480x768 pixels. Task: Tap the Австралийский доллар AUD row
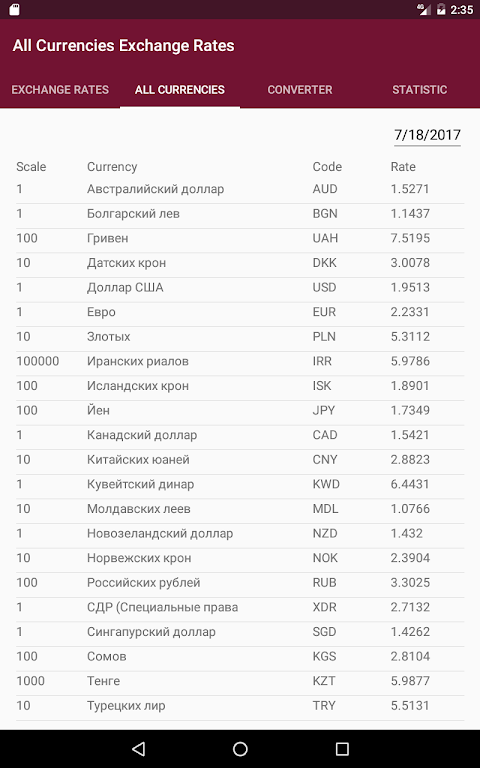coord(240,189)
